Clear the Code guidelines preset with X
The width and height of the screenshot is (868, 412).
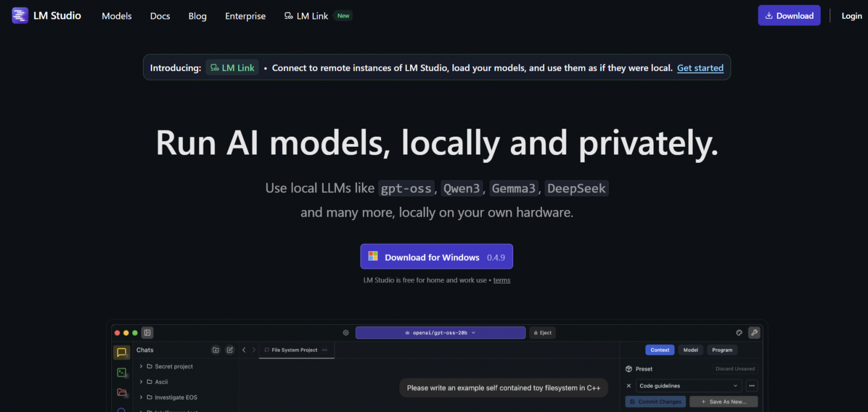[x=629, y=386]
